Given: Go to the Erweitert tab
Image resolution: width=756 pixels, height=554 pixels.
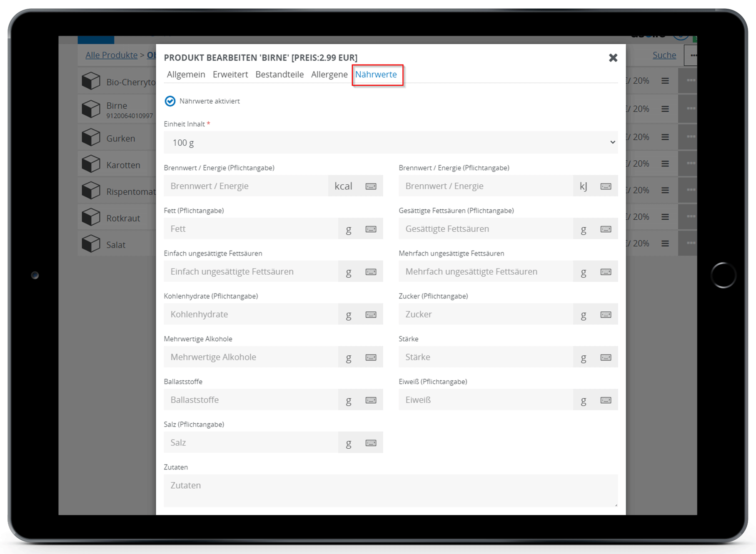Looking at the screenshot, I should (230, 75).
